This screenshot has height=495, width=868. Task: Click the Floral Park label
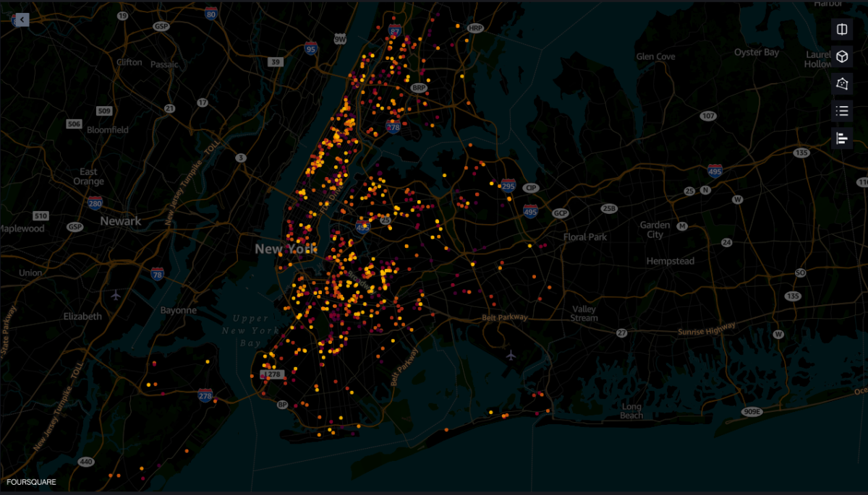click(585, 237)
